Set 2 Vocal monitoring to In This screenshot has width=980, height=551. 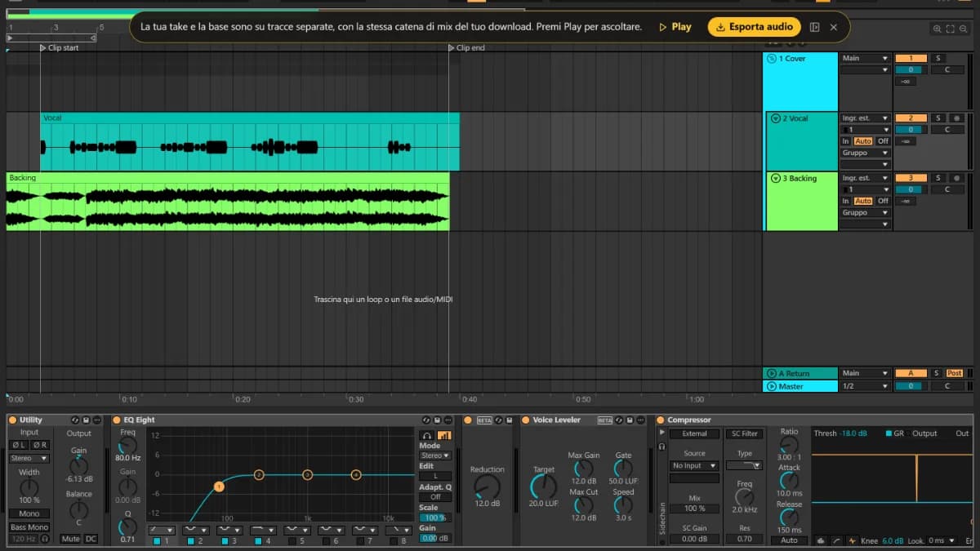[x=846, y=141]
